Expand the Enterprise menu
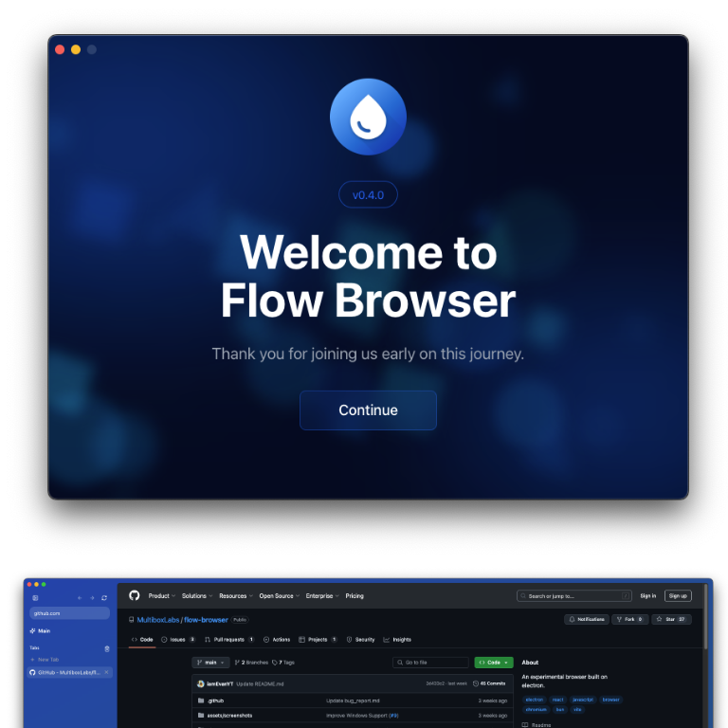Image resolution: width=728 pixels, height=728 pixels. [x=322, y=595]
